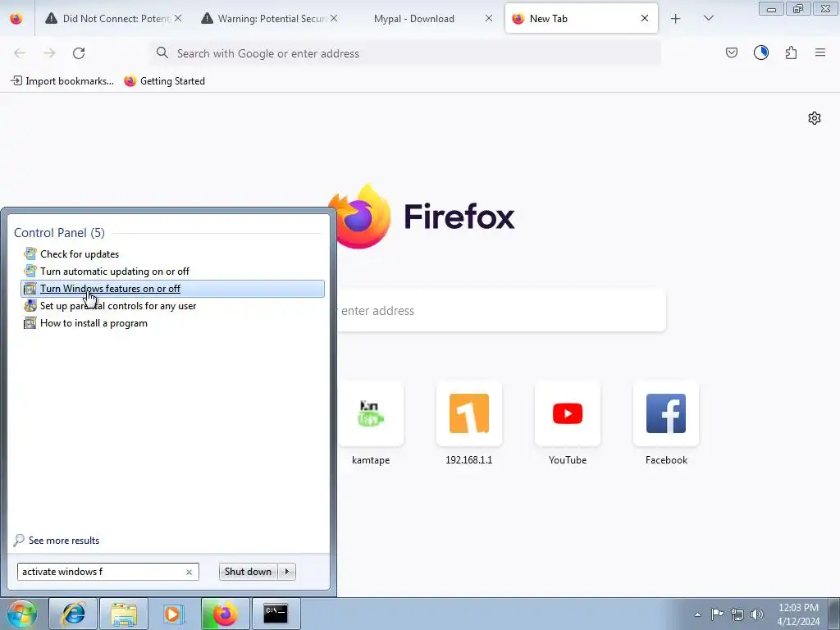Open a new tab with plus button
Viewport: 840px width, 630px height.
[676, 19]
